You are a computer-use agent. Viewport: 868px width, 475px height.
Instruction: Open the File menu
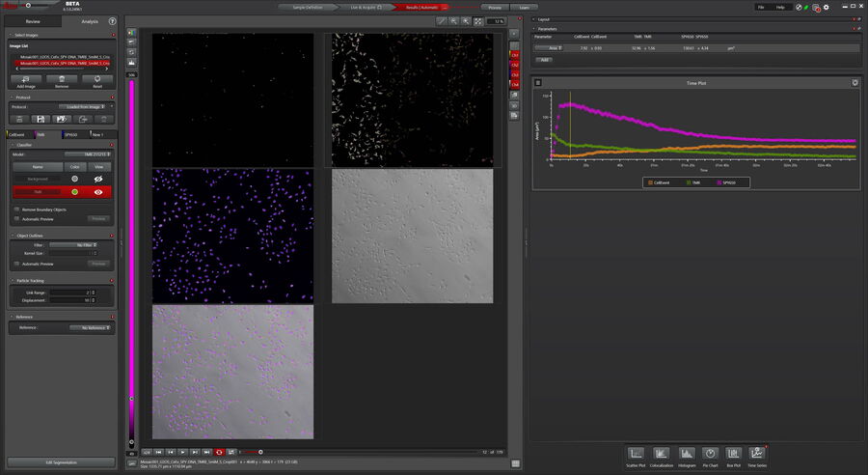pos(761,7)
